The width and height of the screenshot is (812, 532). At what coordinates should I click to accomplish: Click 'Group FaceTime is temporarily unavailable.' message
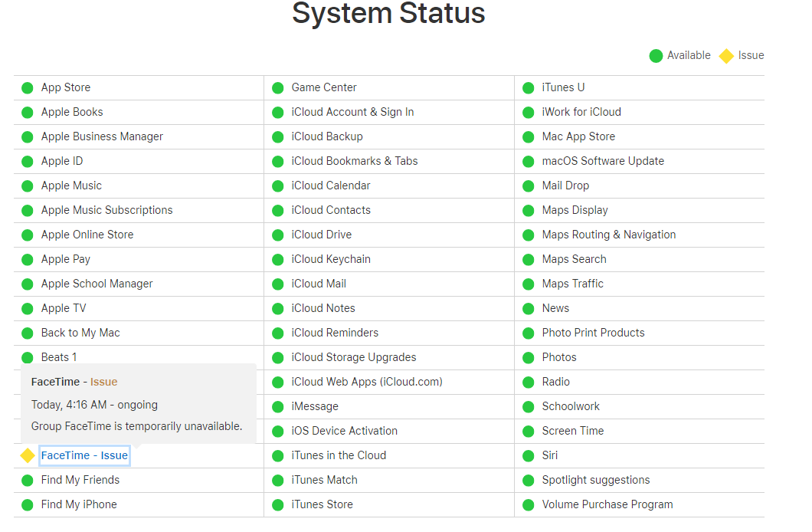click(x=136, y=426)
